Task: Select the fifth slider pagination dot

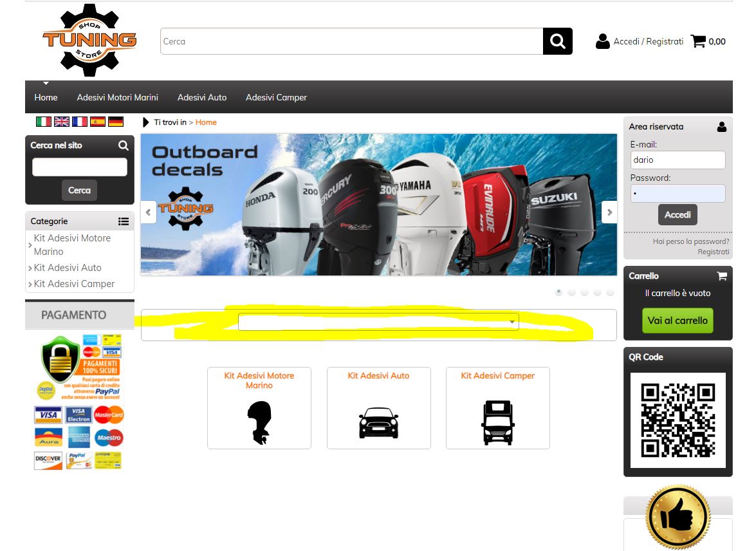Action: 610,292
